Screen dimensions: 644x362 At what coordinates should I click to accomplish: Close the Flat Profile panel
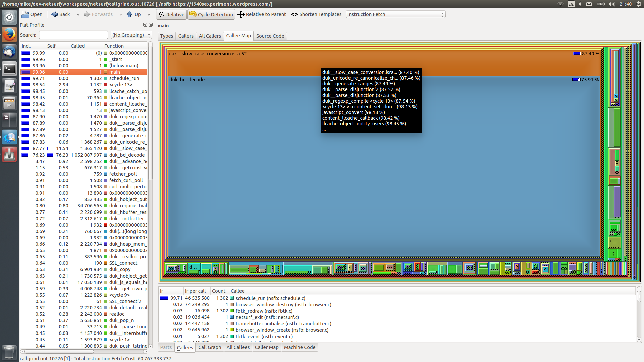[x=151, y=25]
